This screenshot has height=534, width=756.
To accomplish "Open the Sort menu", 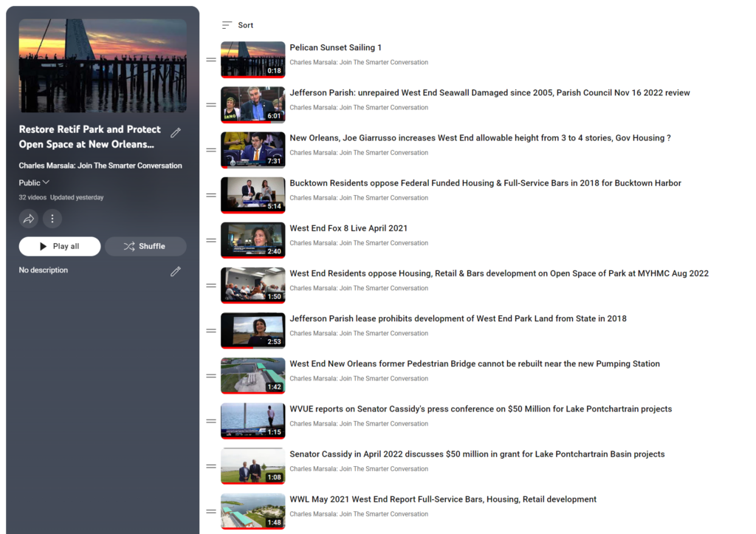I will coord(238,25).
